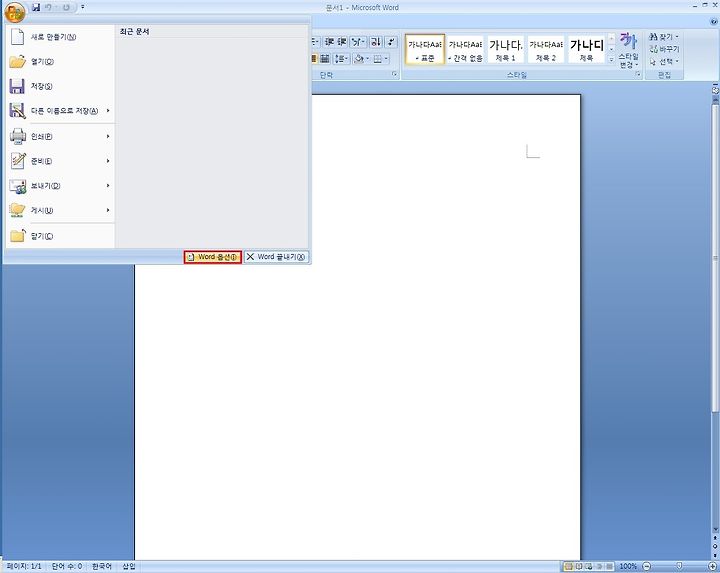Screen dimensions: 720x573
Task: Open Word 옵션 button
Action: point(213,257)
